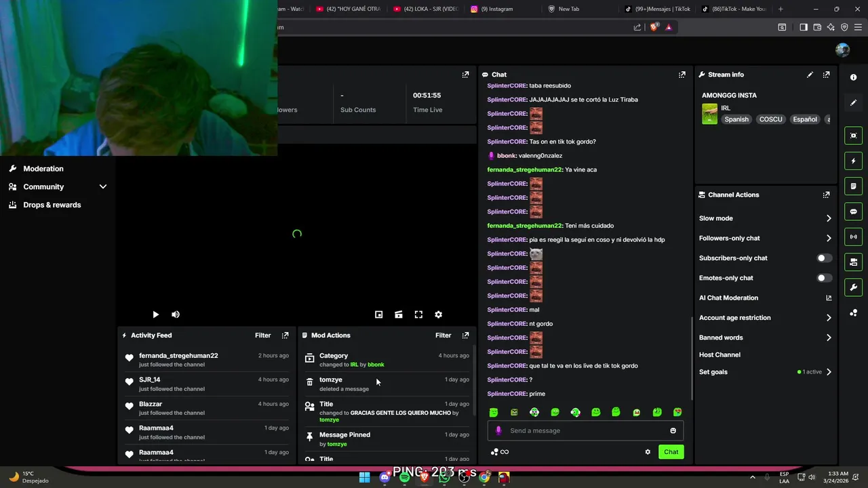Click the purple microphone icon in chat input
The width and height of the screenshot is (868, 488).
pyautogui.click(x=498, y=430)
